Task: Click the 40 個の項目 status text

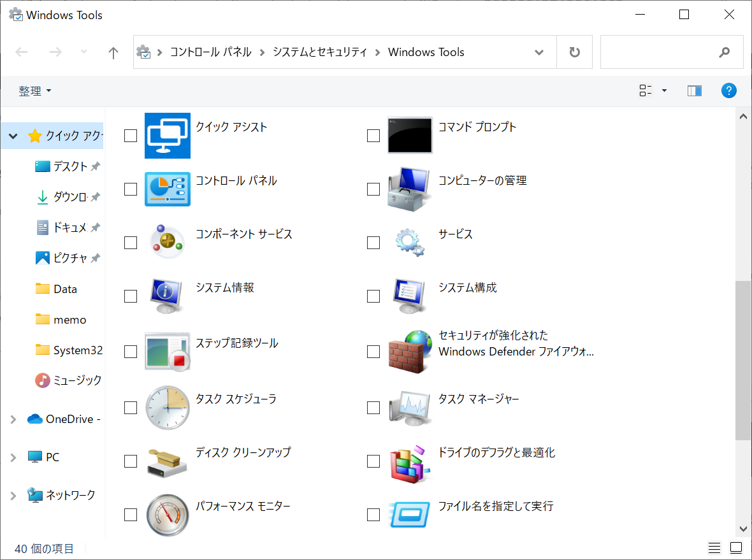Action: [x=44, y=549]
